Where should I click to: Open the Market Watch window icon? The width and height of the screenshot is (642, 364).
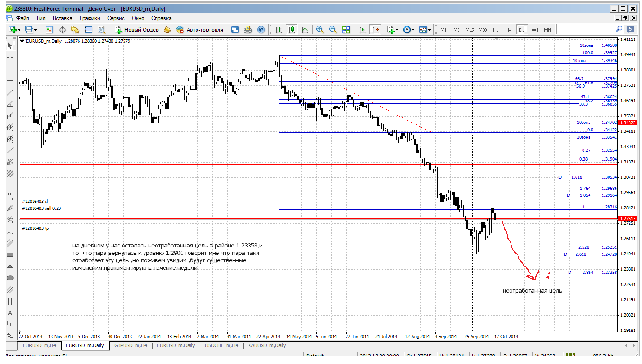49,30
